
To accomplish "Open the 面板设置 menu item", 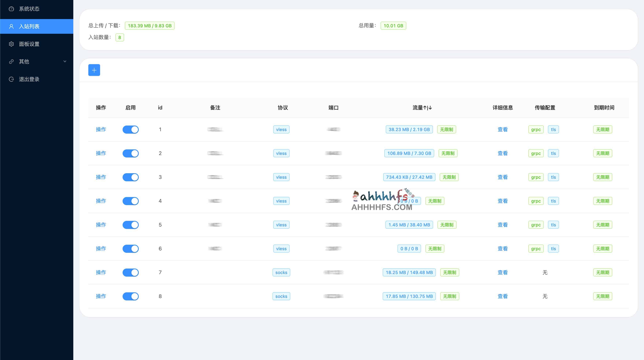I will pyautogui.click(x=29, y=44).
